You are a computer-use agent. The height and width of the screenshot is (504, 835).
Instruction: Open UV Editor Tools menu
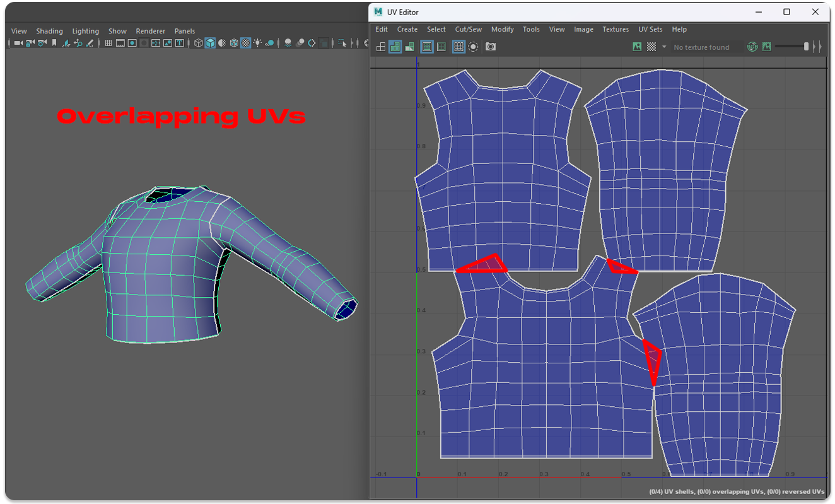531,29
